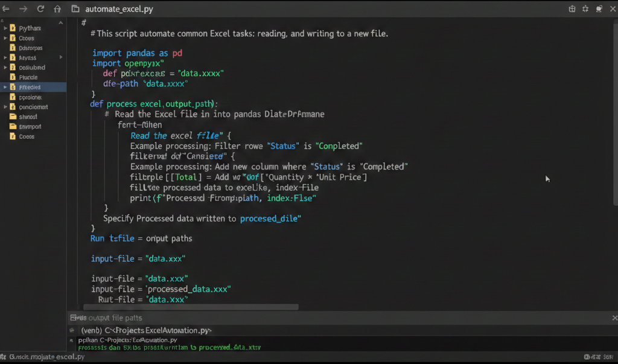Click the back navigation arrow icon

[x=7, y=8]
